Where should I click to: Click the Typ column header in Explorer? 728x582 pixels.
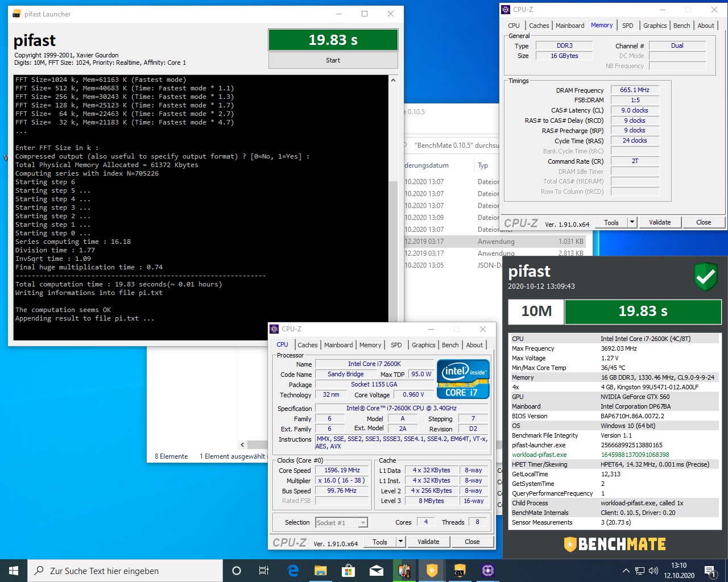point(483,165)
